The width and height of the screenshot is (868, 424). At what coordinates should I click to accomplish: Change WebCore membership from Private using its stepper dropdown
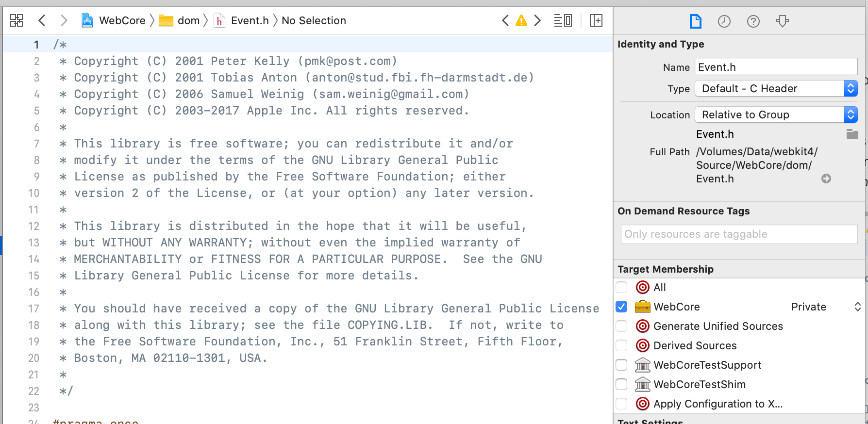tap(857, 307)
